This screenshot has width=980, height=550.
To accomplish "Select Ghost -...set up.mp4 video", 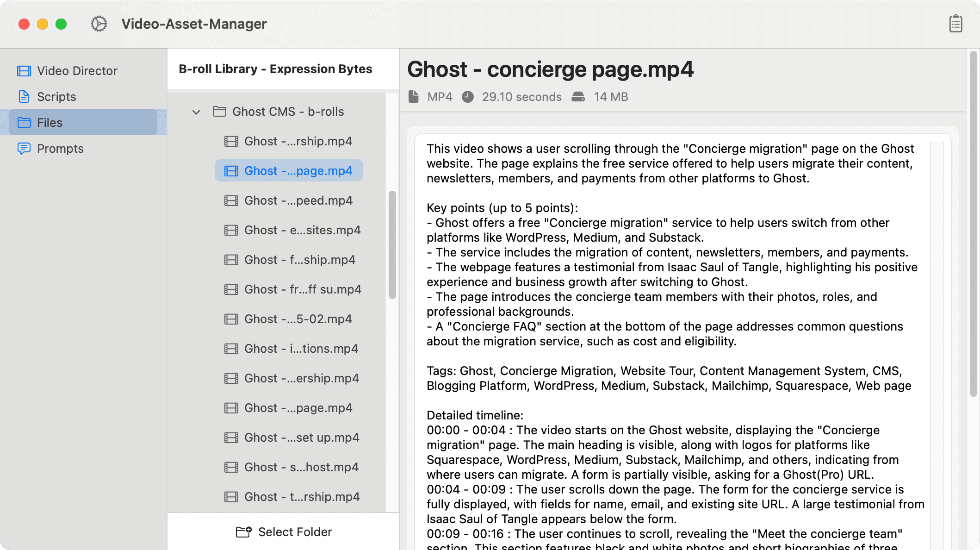I will click(301, 437).
